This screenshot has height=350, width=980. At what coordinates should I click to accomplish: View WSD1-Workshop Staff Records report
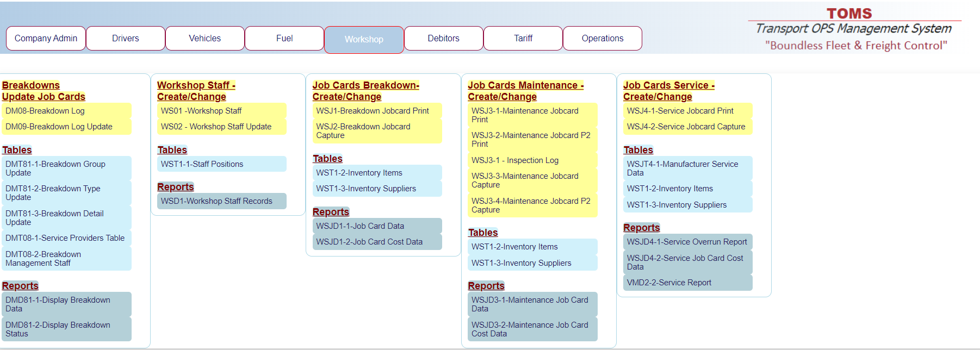(216, 201)
